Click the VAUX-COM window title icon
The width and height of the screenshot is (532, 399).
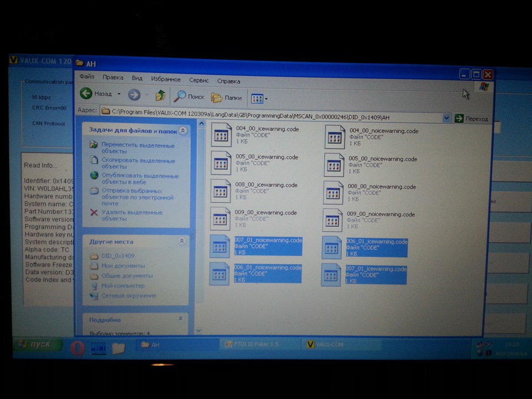(x=13, y=60)
